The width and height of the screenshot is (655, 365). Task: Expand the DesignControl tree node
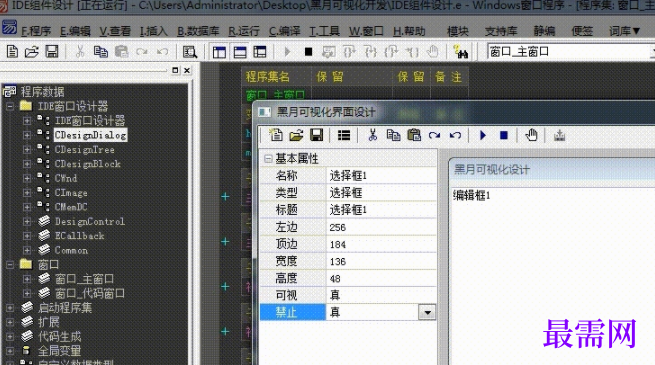coord(27,221)
